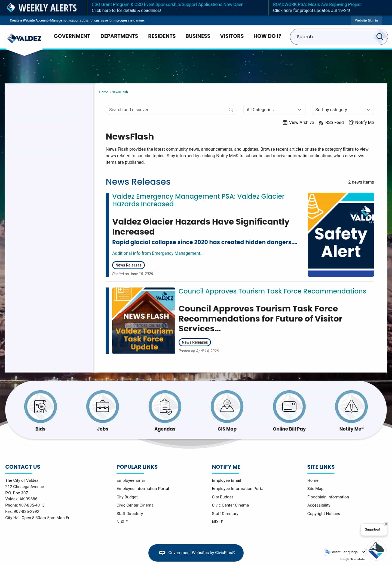Open the Bids quick link icon
392x566 pixels.
click(40, 406)
